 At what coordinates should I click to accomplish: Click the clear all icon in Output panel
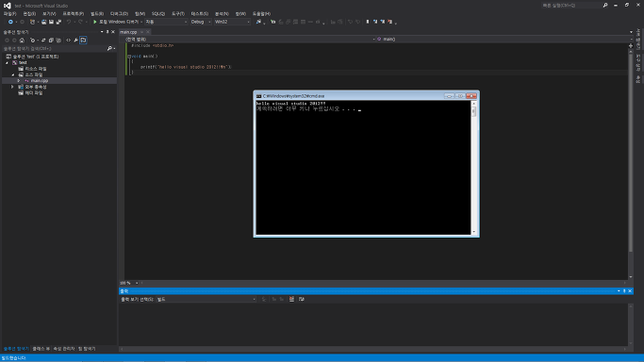coord(291,299)
